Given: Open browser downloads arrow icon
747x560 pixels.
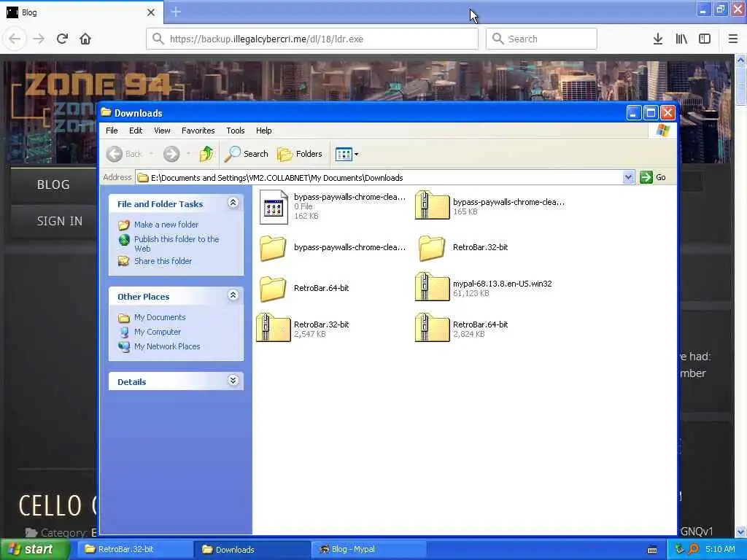Looking at the screenshot, I should (658, 39).
